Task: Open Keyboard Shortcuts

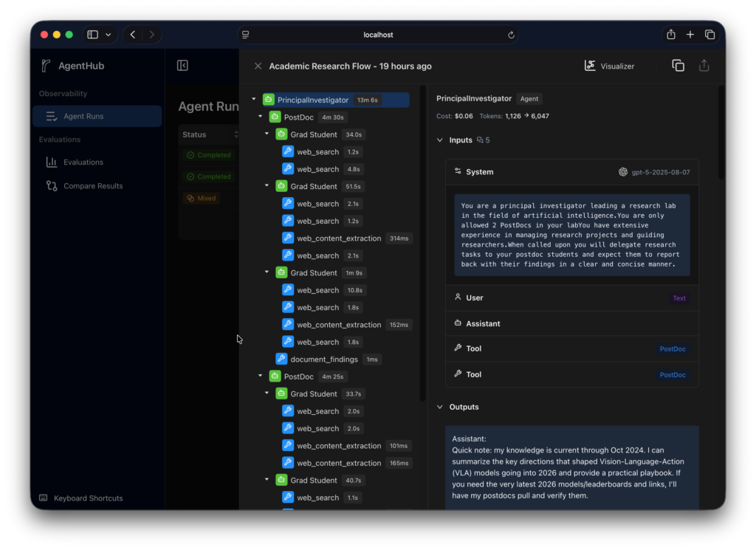Action: click(x=88, y=498)
